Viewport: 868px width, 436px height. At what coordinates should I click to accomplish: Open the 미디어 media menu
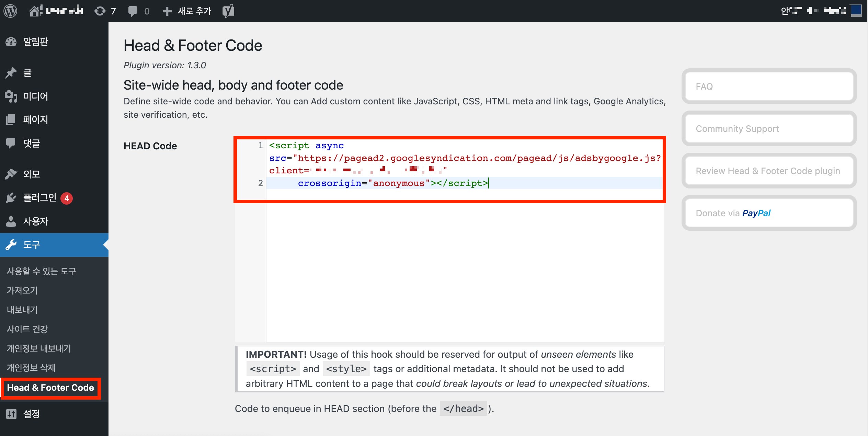[35, 96]
